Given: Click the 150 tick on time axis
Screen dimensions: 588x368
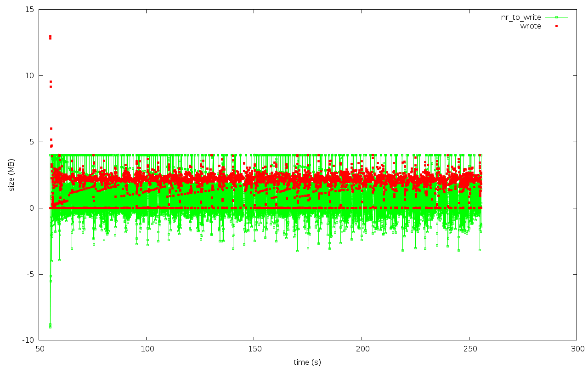Looking at the screenshot, I should tap(254, 349).
